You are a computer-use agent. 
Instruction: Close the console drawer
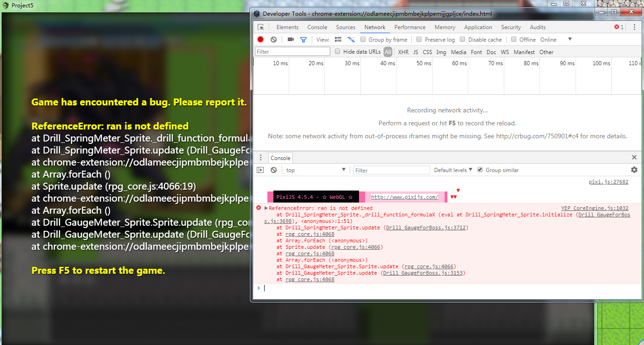(634, 158)
